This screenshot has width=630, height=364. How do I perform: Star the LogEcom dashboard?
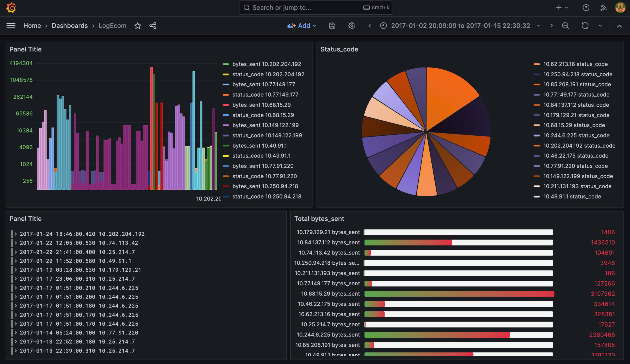[138, 26]
